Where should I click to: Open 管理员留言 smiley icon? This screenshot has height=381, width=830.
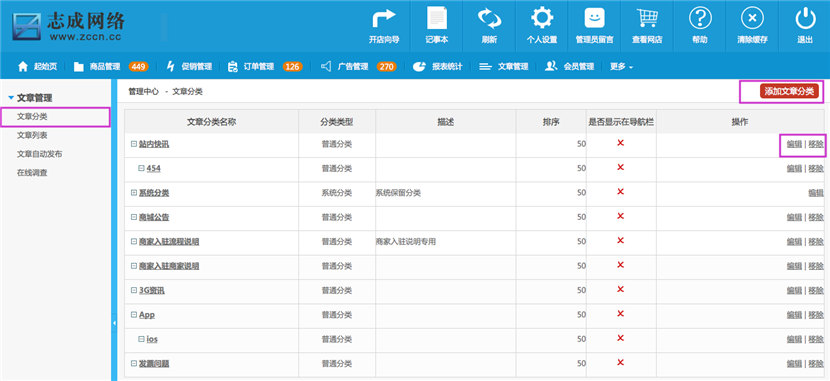(594, 18)
